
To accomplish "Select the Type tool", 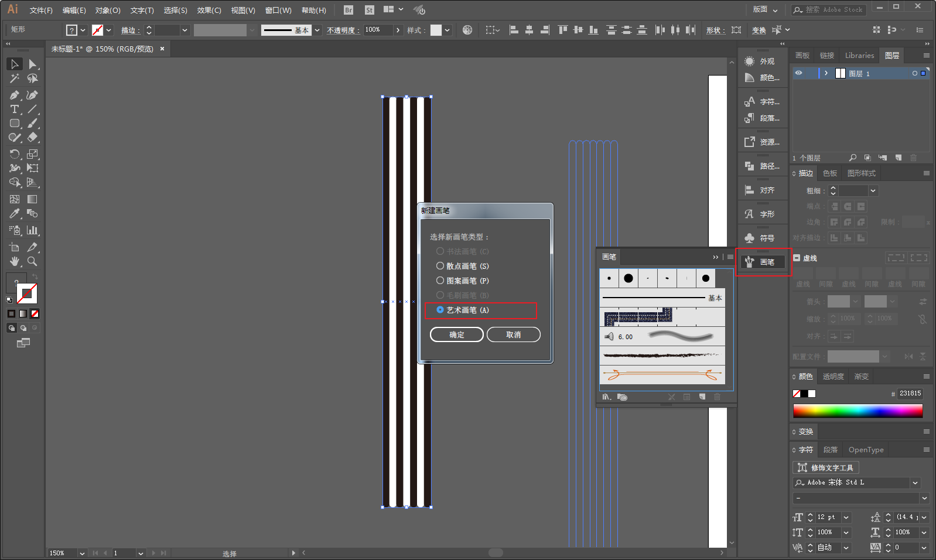I will (x=15, y=110).
